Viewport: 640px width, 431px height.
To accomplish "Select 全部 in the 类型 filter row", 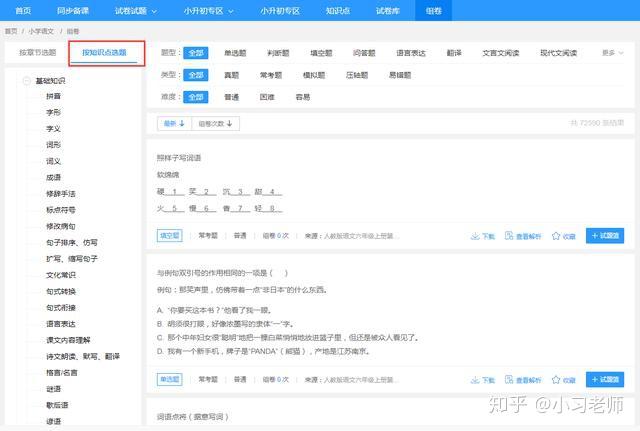I will (196, 75).
